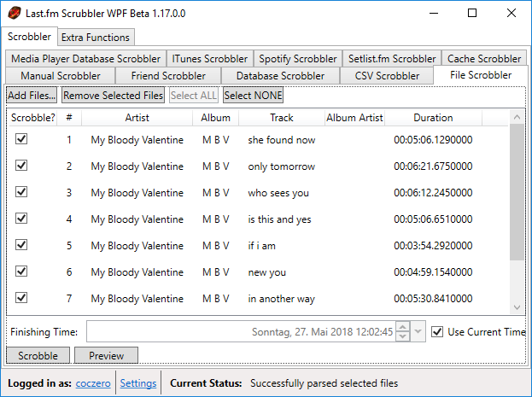The image size is (532, 397).
Task: Click My Bloody Valentine artist in row 4
Action: tap(137, 219)
